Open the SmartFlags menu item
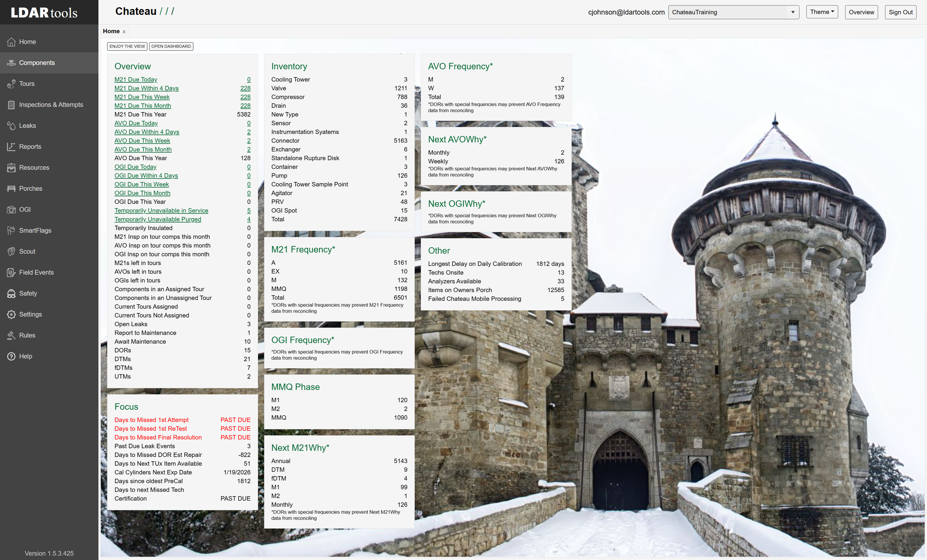 49,231
